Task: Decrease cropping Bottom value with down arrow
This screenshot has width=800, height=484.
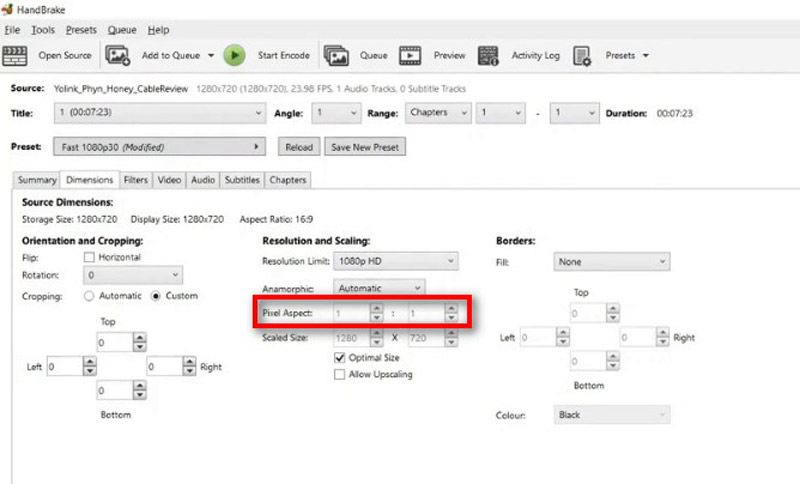Action: click(x=140, y=396)
